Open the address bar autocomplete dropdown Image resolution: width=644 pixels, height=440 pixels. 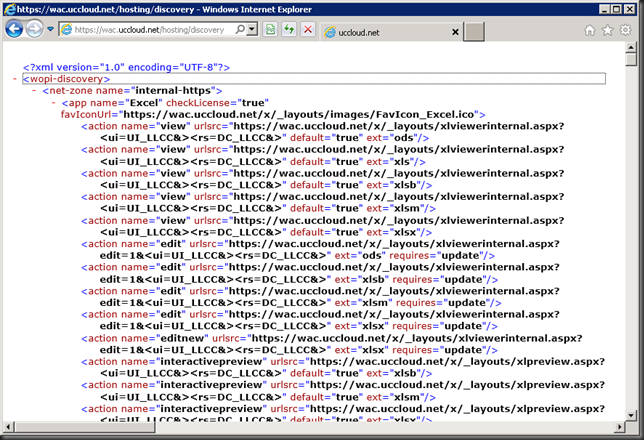tap(253, 30)
